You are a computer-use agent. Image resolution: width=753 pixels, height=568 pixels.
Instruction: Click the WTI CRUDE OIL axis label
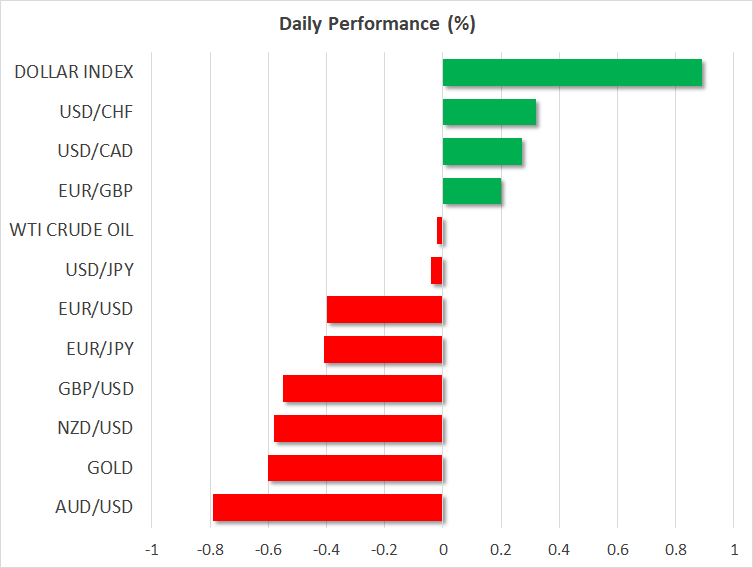point(71,230)
